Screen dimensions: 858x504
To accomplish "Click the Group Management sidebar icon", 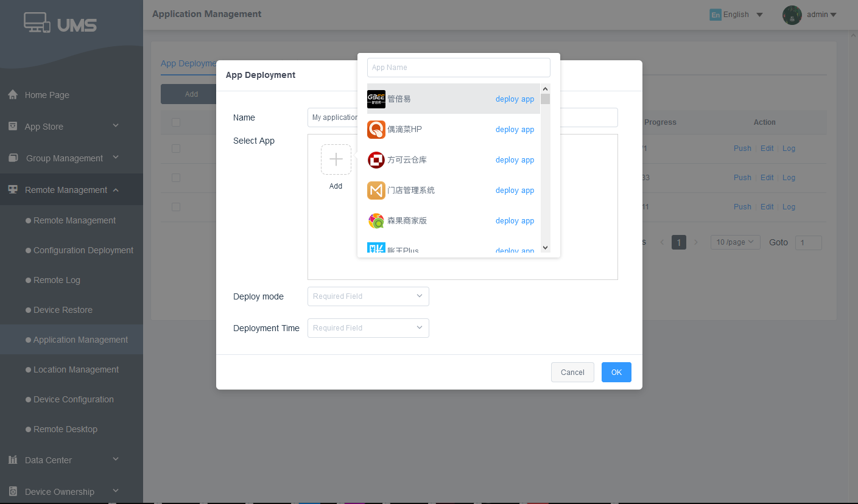I will (x=13, y=158).
